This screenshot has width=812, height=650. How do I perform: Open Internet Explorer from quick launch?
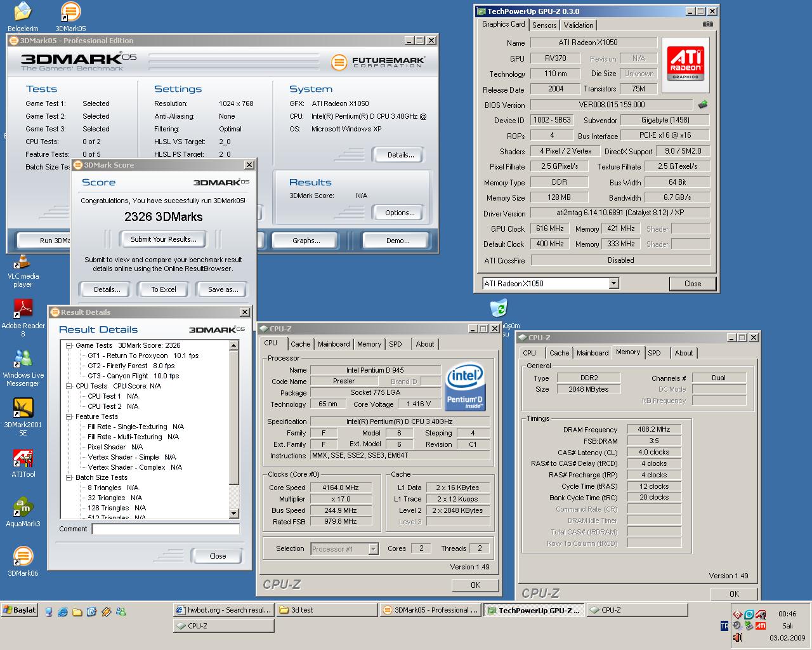click(63, 612)
